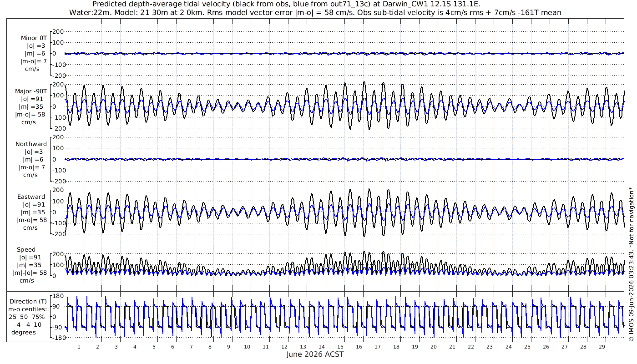Click the 'Direction (T)' panel label

click(28, 301)
